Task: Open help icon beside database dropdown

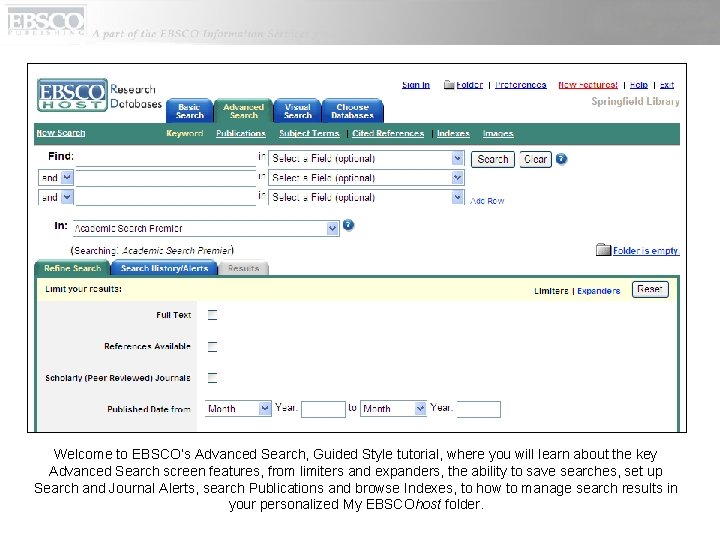Action: (349, 225)
